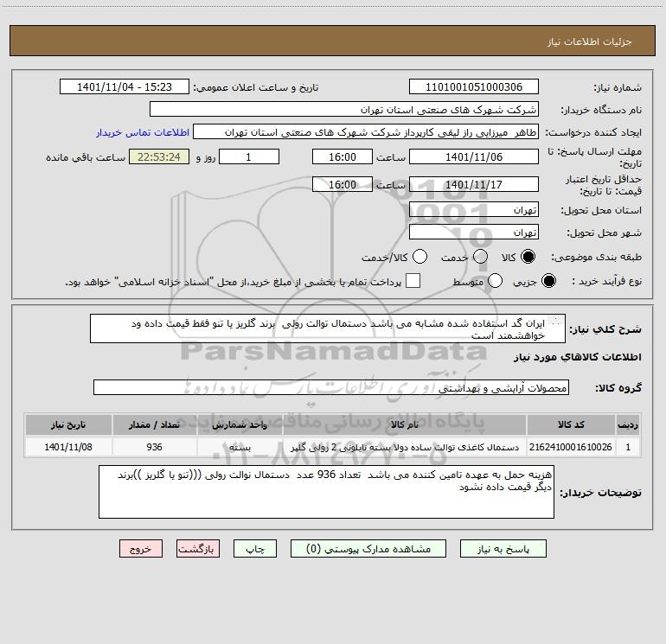Viewport: 666px width, 644px height.
Task: Click the ردیف column header
Action: tap(628, 424)
